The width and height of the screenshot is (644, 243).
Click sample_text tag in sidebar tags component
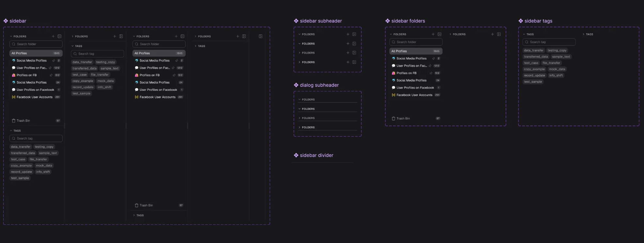coord(561,57)
